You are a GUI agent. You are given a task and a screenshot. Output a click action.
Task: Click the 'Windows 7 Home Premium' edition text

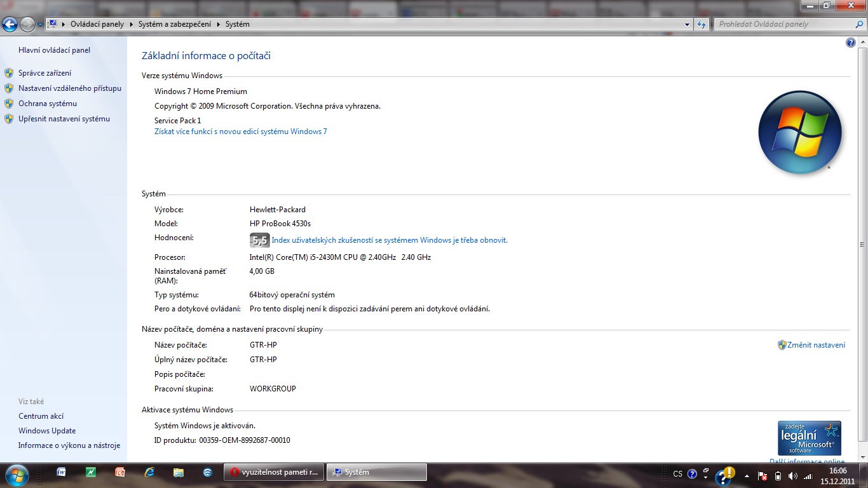point(201,91)
